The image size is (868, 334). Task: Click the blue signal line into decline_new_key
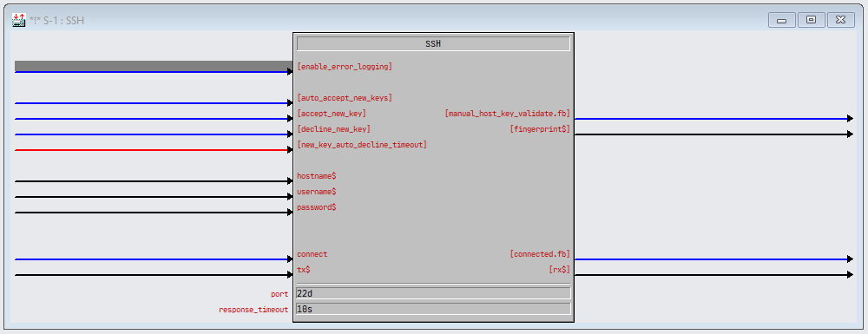tap(154, 134)
